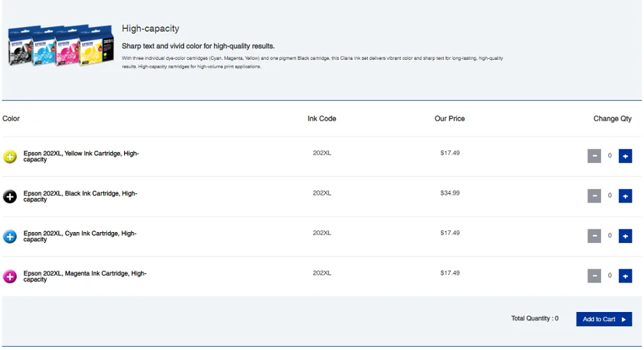Click the $17.49 price for Magenta cartridge
This screenshot has height=350, width=644.
tap(450, 273)
